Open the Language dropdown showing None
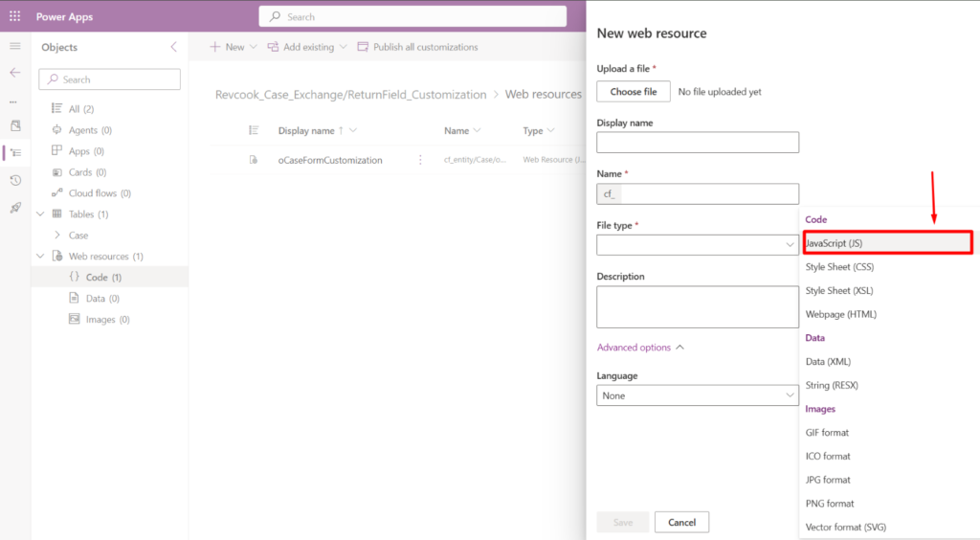This screenshot has width=980, height=540. point(698,395)
